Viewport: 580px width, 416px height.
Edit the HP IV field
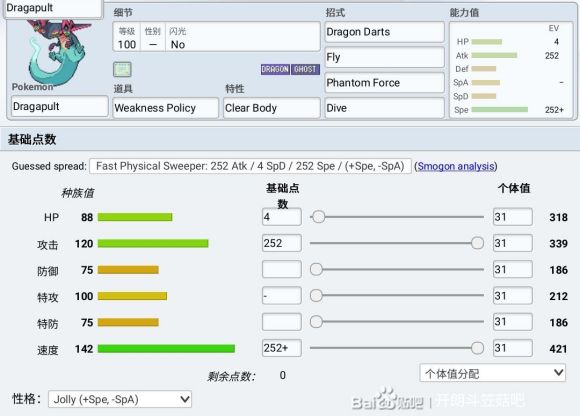click(x=513, y=217)
